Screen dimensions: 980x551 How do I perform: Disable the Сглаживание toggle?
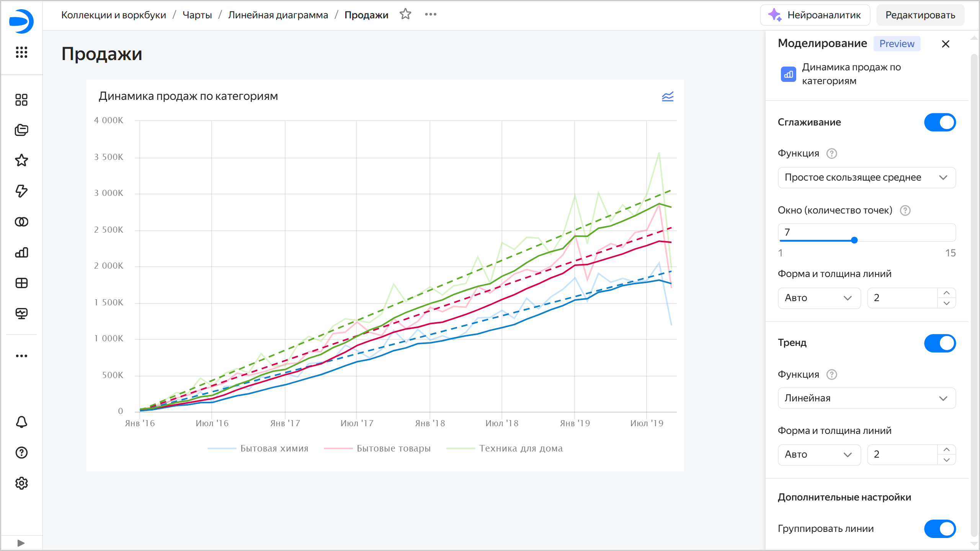tap(940, 122)
